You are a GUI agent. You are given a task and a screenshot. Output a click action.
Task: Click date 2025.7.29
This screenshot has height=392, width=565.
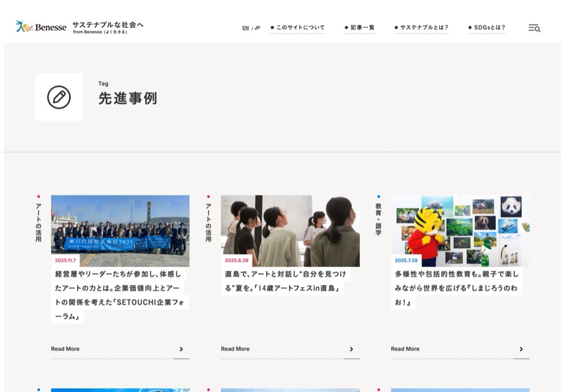406,260
